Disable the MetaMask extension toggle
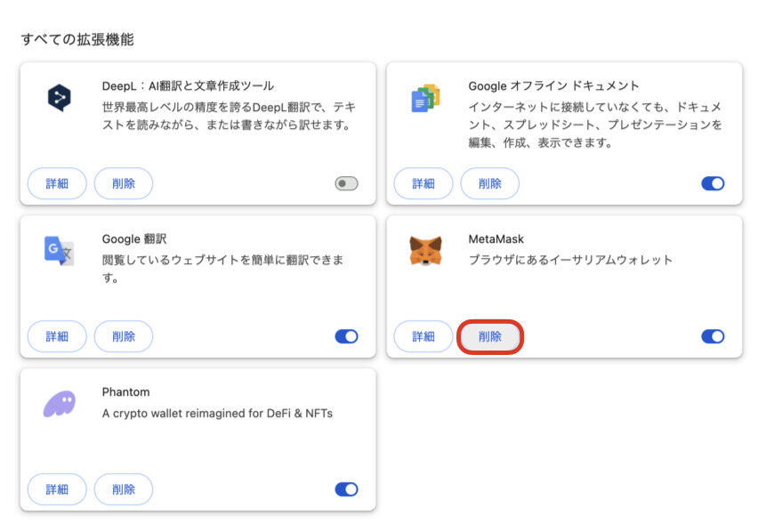The image size is (774, 532). pyautogui.click(x=713, y=336)
